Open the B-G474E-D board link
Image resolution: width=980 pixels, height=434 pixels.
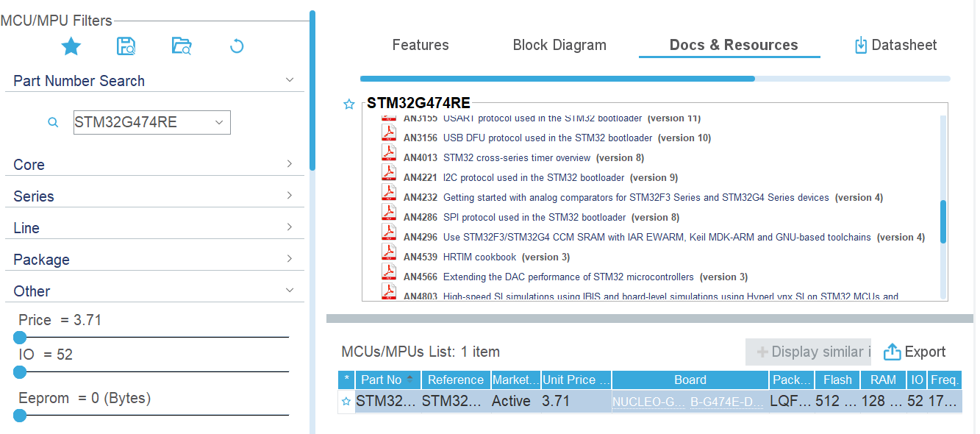728,402
